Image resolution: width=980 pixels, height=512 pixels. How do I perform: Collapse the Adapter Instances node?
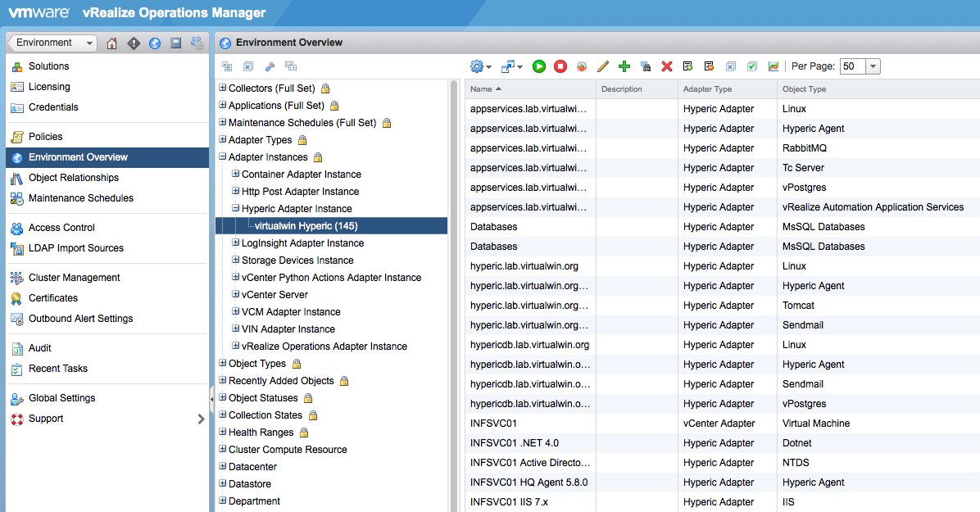[223, 157]
